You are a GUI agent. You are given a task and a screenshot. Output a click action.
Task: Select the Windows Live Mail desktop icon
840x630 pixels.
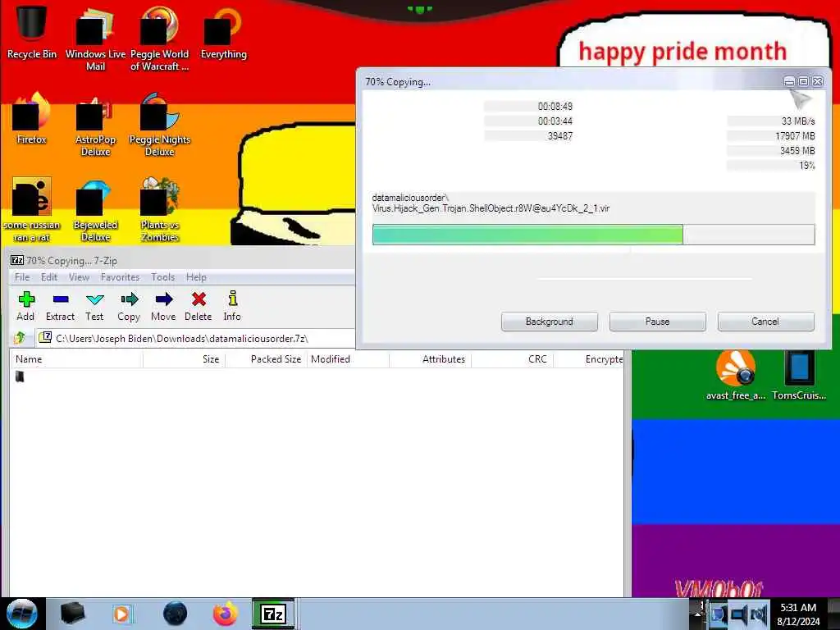[95, 39]
